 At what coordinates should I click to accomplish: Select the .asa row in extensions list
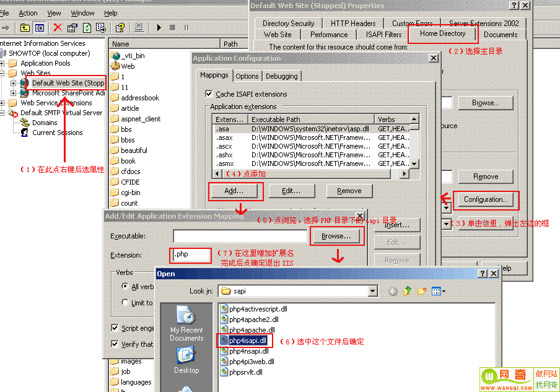tap(311, 129)
